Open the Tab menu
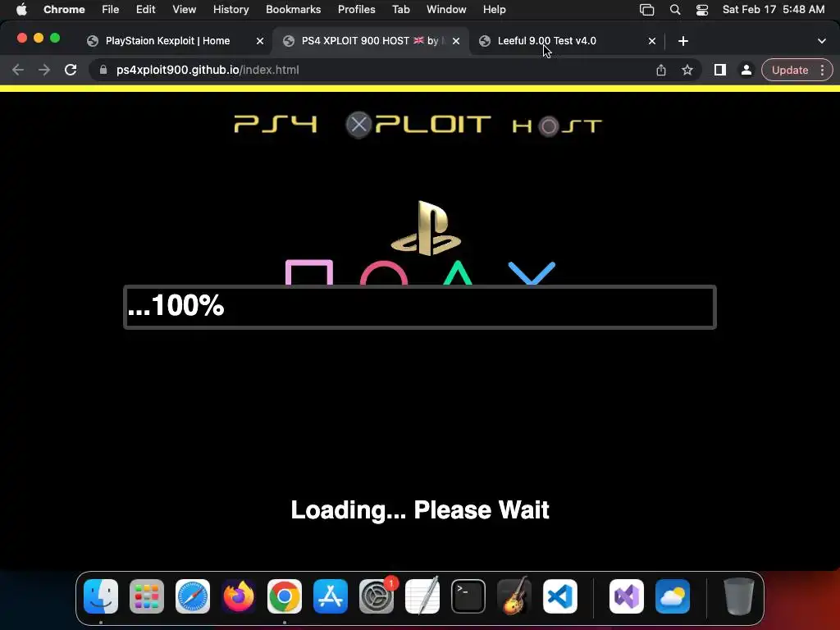Screen dimensions: 840x630 coord(400,9)
